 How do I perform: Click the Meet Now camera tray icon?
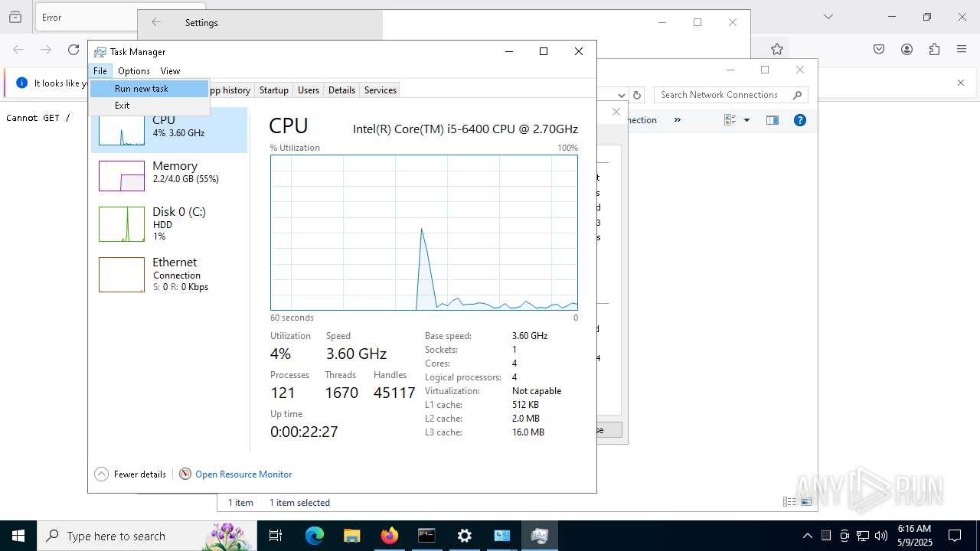844,536
